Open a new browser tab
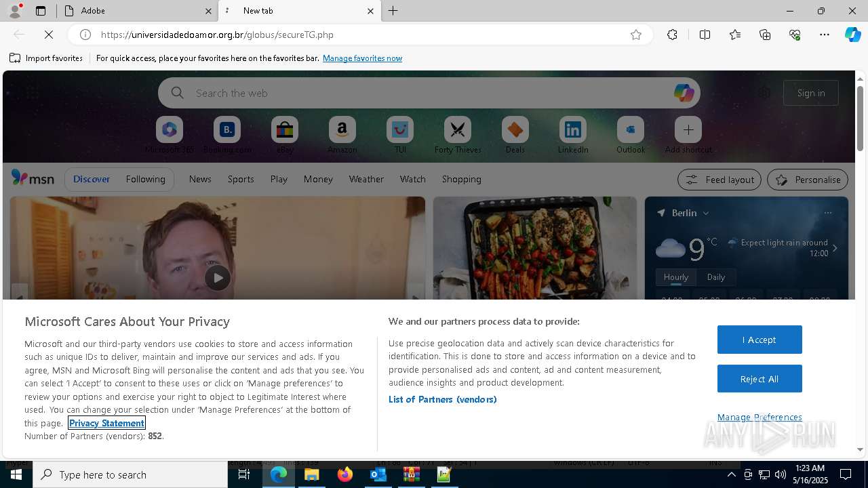868x488 pixels. [x=393, y=11]
